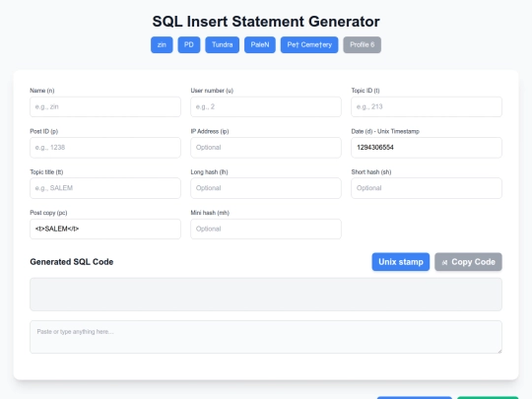The height and width of the screenshot is (399, 532).
Task: Load the Pet Cemetery profile
Action: click(309, 44)
